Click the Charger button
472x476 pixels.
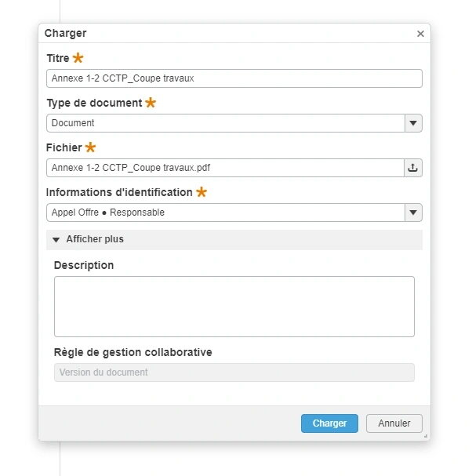click(x=329, y=423)
